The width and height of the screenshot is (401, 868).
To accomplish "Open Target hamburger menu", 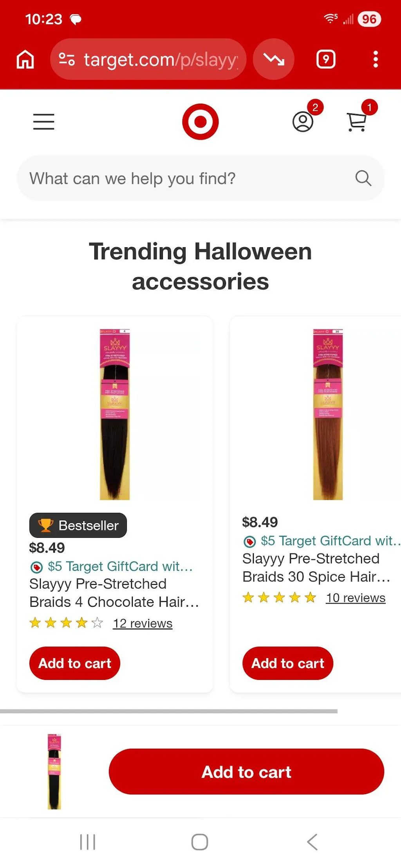I will [x=43, y=122].
